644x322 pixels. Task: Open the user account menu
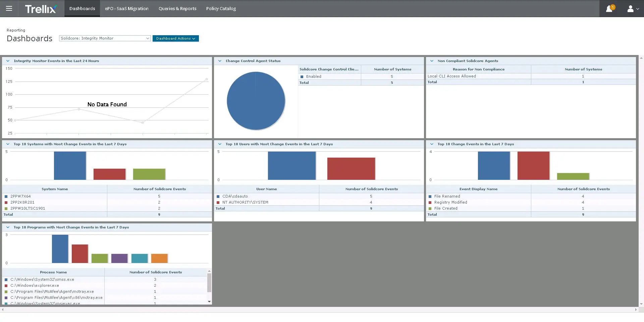(x=633, y=9)
